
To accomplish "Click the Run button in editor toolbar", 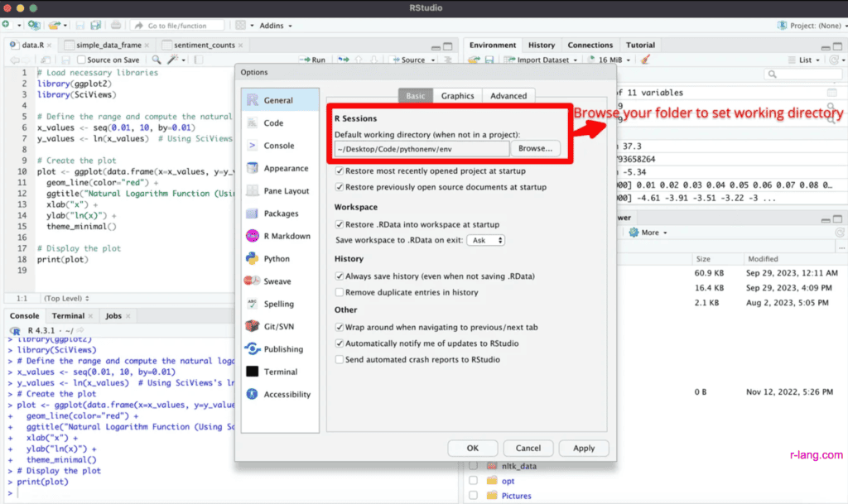I will [312, 60].
